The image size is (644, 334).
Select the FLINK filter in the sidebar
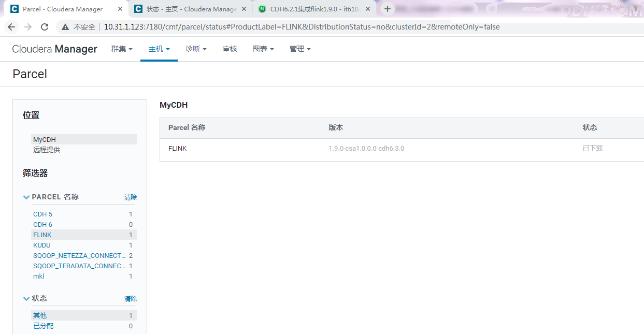(x=83, y=235)
